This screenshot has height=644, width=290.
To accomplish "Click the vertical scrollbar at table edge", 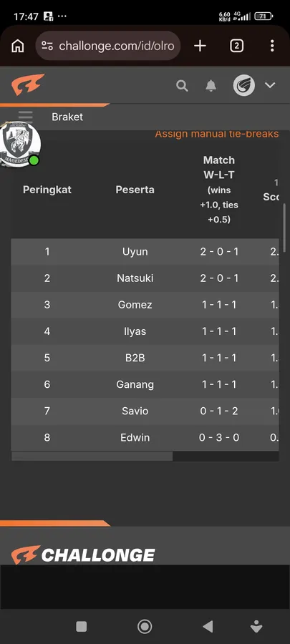I will coord(284,225).
